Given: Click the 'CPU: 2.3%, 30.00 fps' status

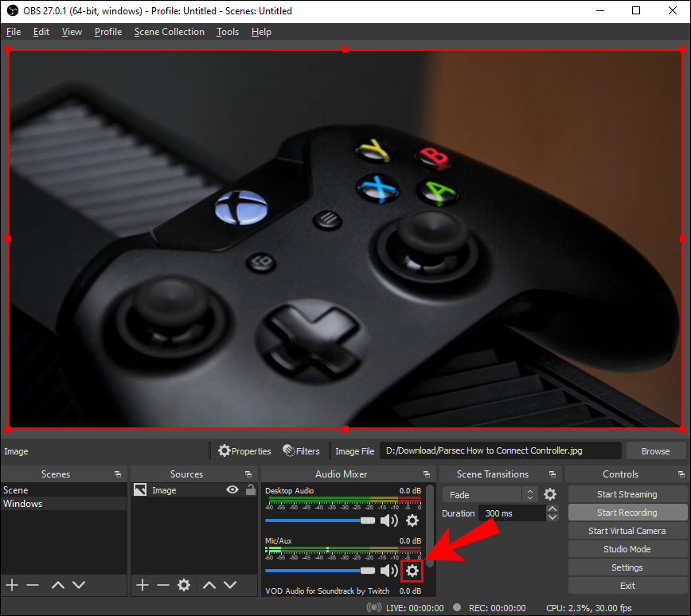Looking at the screenshot, I should 589,608.
